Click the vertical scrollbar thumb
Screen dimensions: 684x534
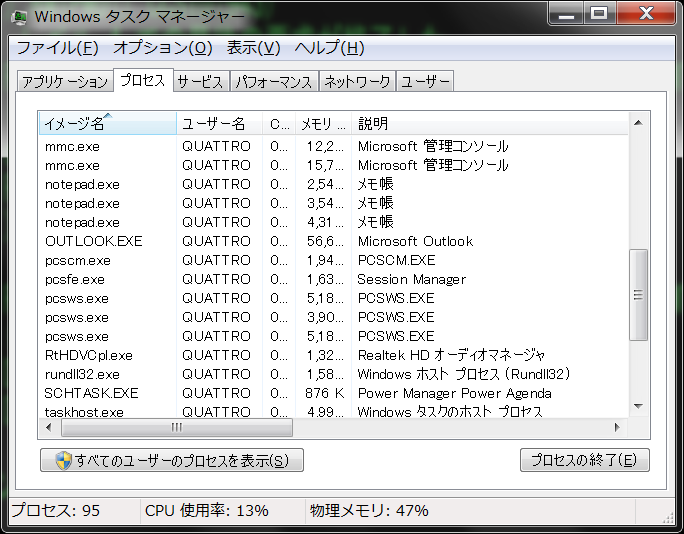pos(637,295)
